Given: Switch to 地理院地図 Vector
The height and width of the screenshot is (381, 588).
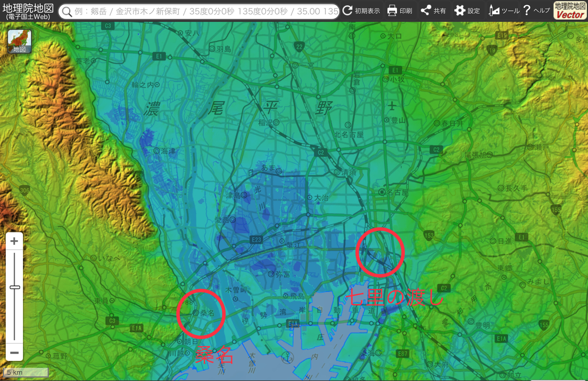Looking at the screenshot, I should (570, 10).
